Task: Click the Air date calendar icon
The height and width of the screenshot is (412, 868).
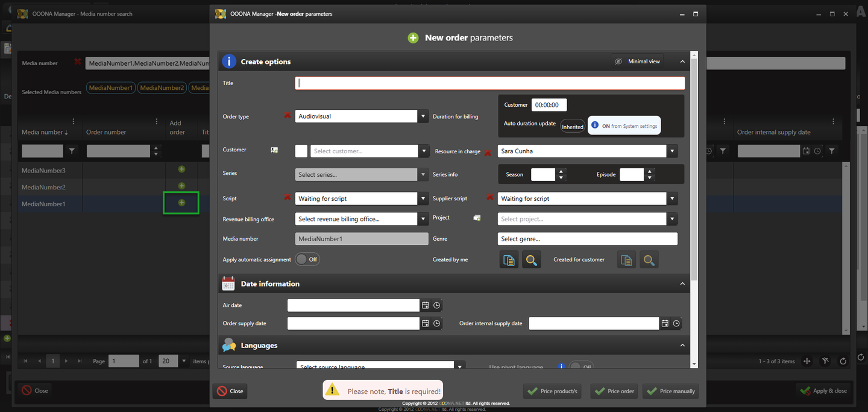Action: (x=426, y=305)
